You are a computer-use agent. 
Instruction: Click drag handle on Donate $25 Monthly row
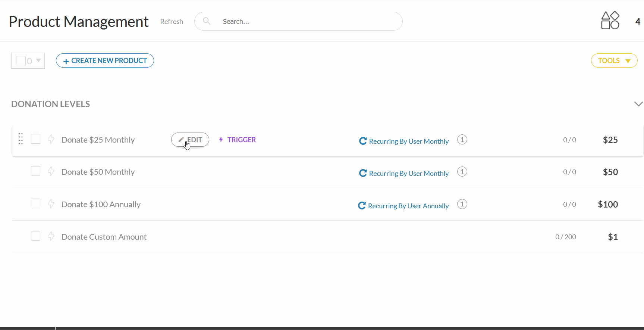[21, 139]
